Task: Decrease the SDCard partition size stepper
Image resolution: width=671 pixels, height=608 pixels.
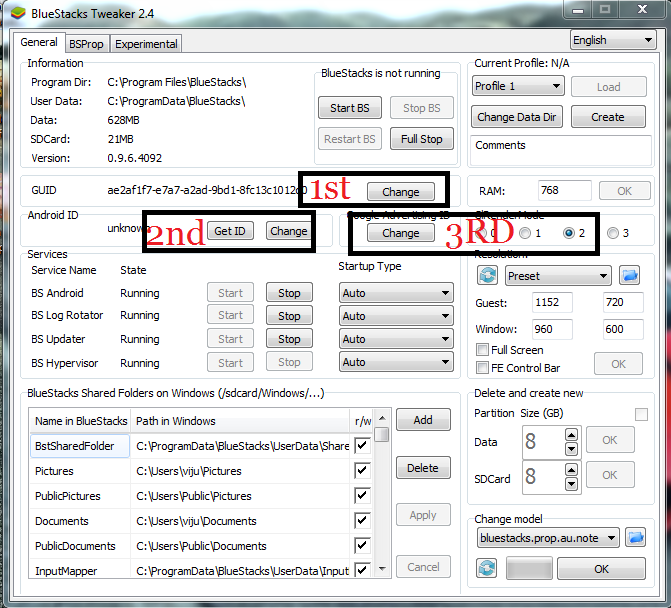Action: point(571,484)
